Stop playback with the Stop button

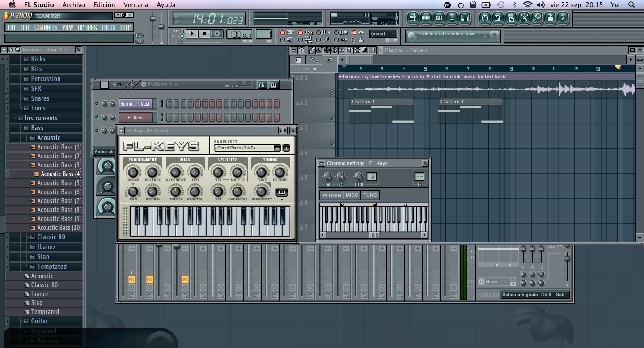coord(204,34)
